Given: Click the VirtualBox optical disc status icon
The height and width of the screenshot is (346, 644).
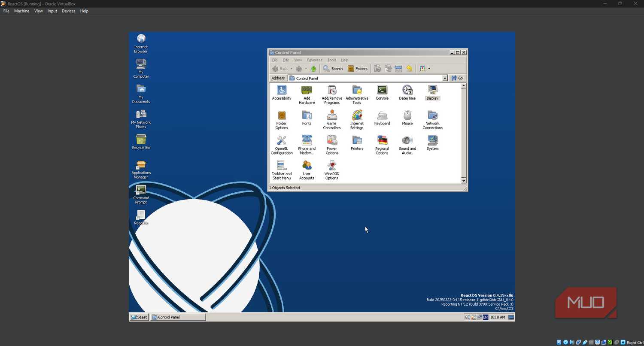Looking at the screenshot, I should coord(565,342).
